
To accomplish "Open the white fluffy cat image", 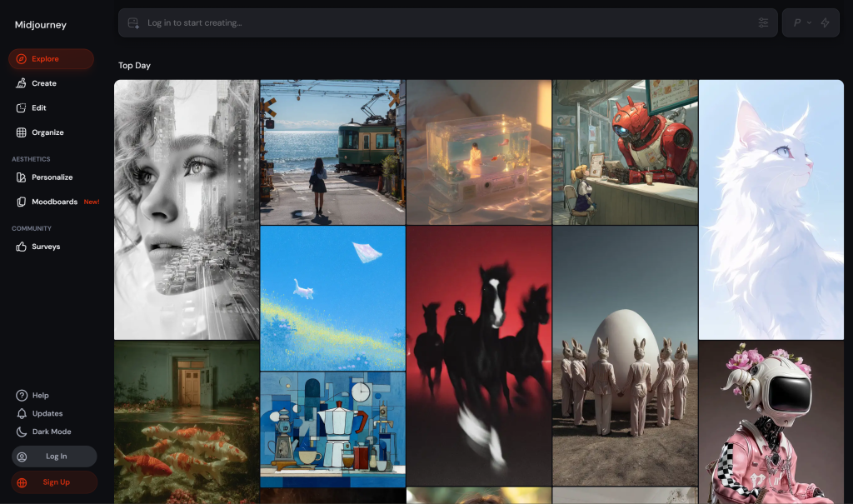I will (771, 208).
